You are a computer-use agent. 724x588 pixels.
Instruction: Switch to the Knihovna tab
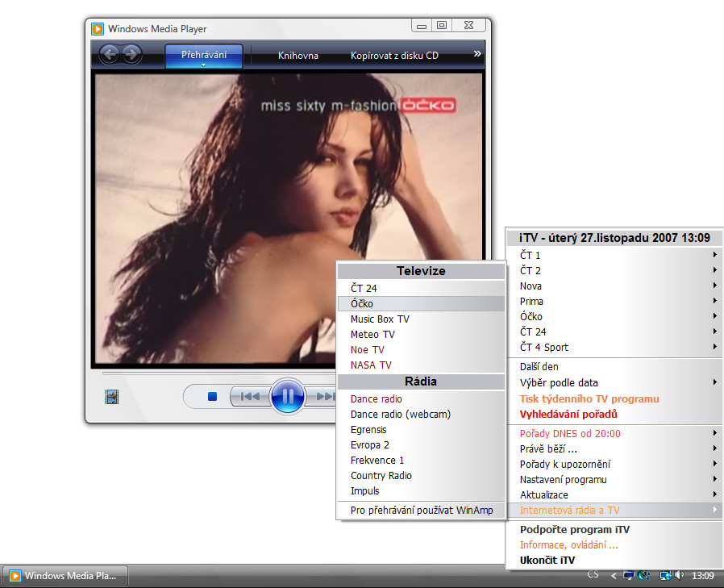(x=298, y=56)
